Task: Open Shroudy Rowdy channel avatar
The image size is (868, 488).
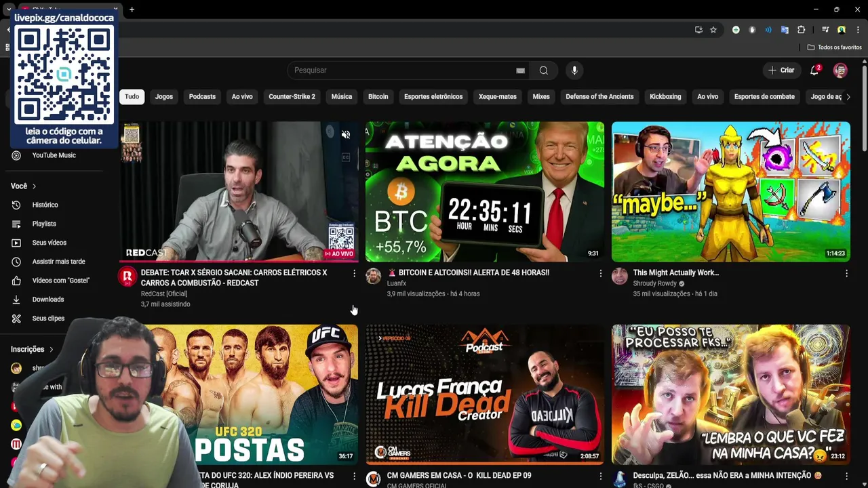Action: pos(620,276)
